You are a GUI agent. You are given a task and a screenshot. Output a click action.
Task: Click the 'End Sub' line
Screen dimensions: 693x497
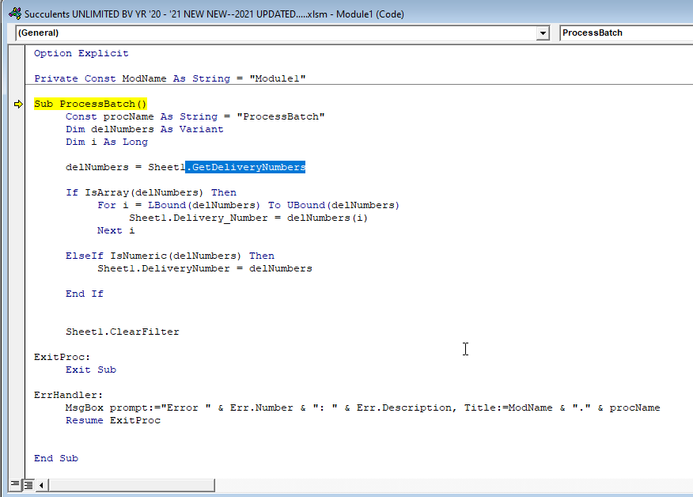click(x=56, y=458)
